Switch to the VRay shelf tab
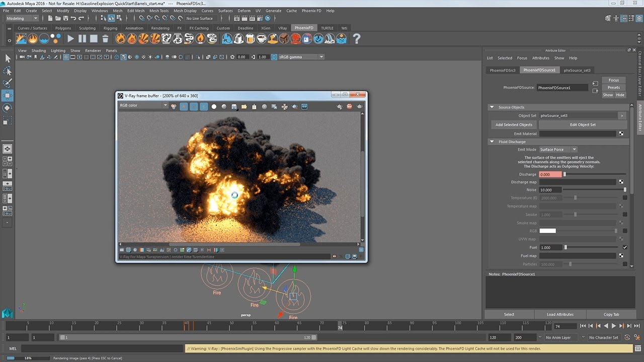Image resolution: width=644 pixels, height=362 pixels. tap(282, 28)
